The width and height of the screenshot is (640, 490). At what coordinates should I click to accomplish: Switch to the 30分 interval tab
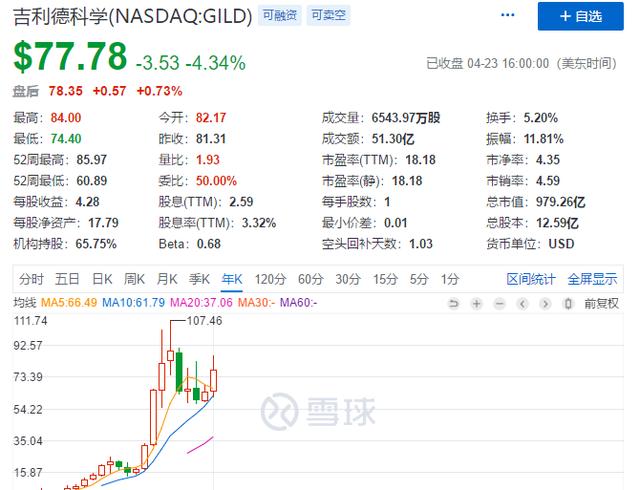click(348, 279)
